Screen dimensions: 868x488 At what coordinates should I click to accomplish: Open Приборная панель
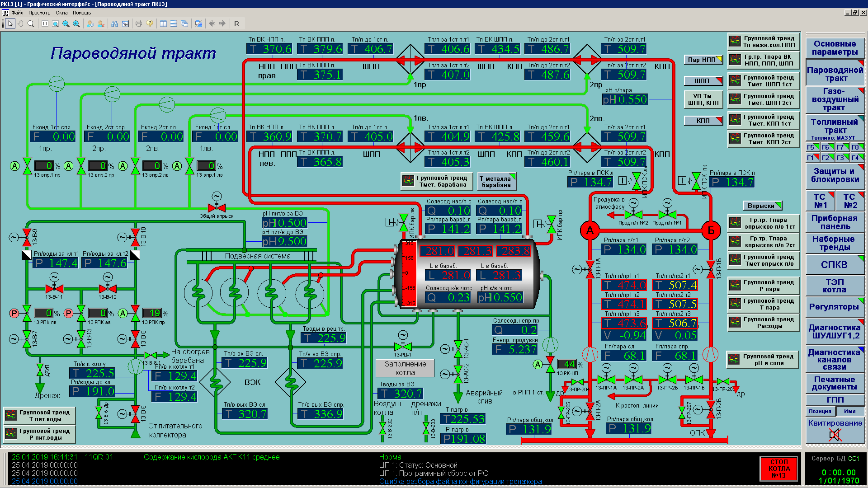tap(835, 222)
